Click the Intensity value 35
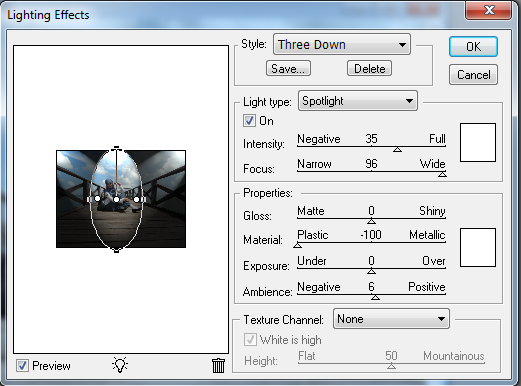The height and width of the screenshot is (386, 521). coord(371,138)
